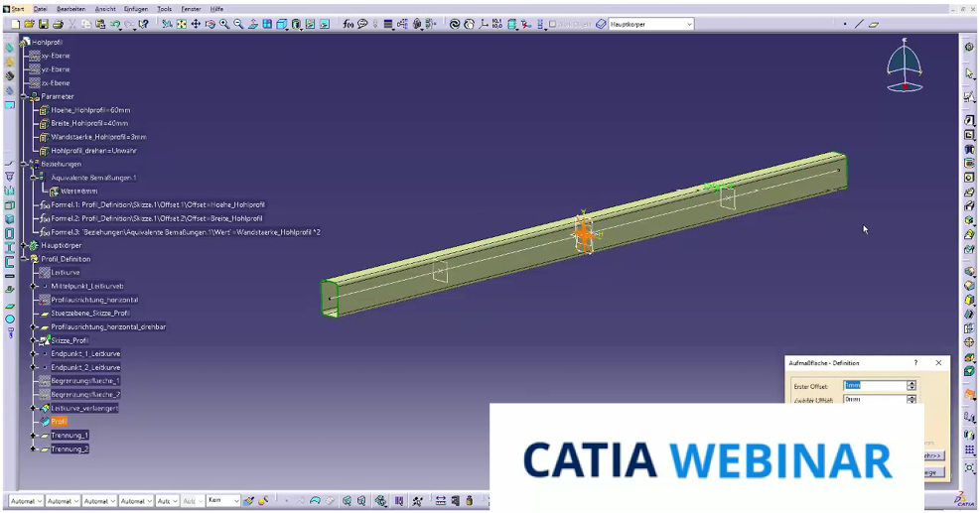The image size is (980, 513).
Task: Open the Fenster menu
Action: [x=192, y=9]
